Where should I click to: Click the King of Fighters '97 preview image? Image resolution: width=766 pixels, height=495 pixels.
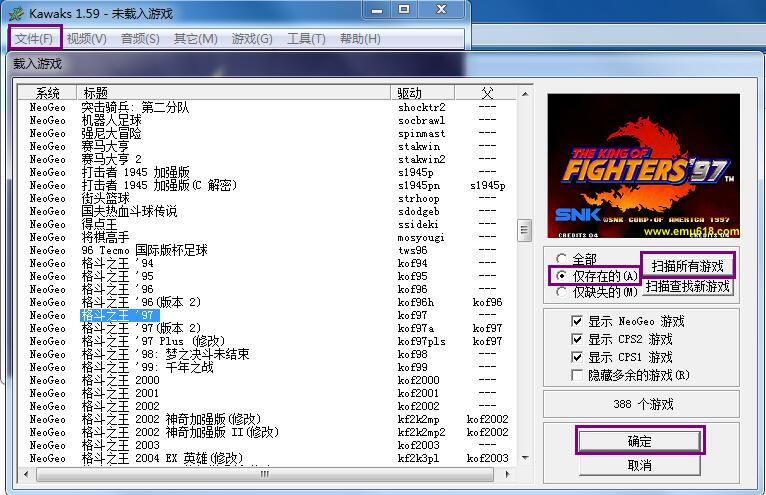[x=641, y=166]
